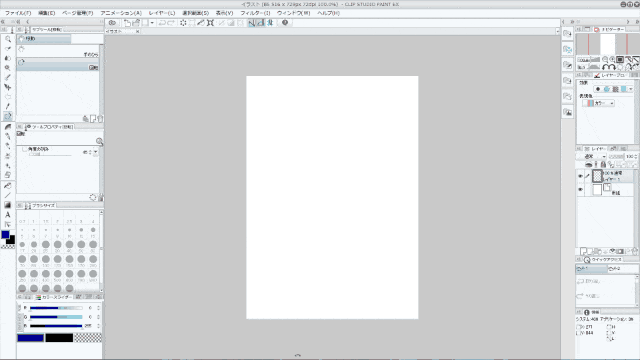Select the 手のひら hand sub tool
The height and width of the screenshot is (360, 640).
point(58,51)
